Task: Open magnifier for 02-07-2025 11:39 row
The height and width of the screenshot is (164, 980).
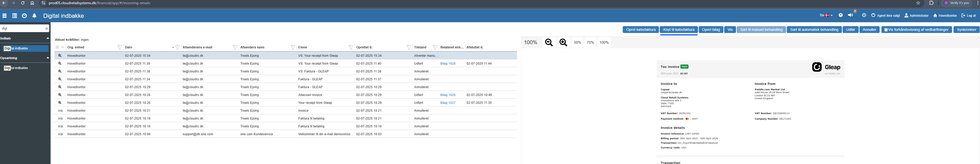Action: pyautogui.click(x=60, y=63)
